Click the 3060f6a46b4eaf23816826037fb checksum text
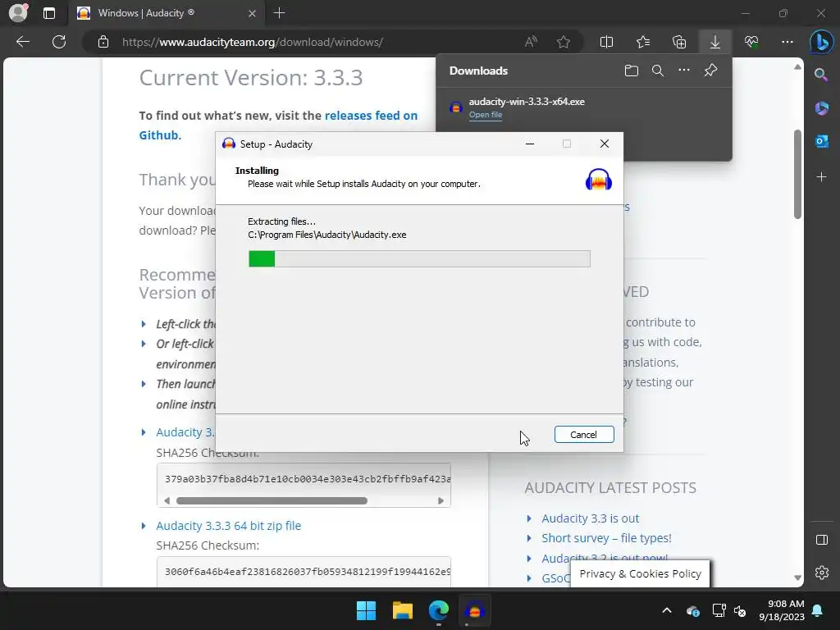The height and width of the screenshot is (630, 840). pos(308,572)
